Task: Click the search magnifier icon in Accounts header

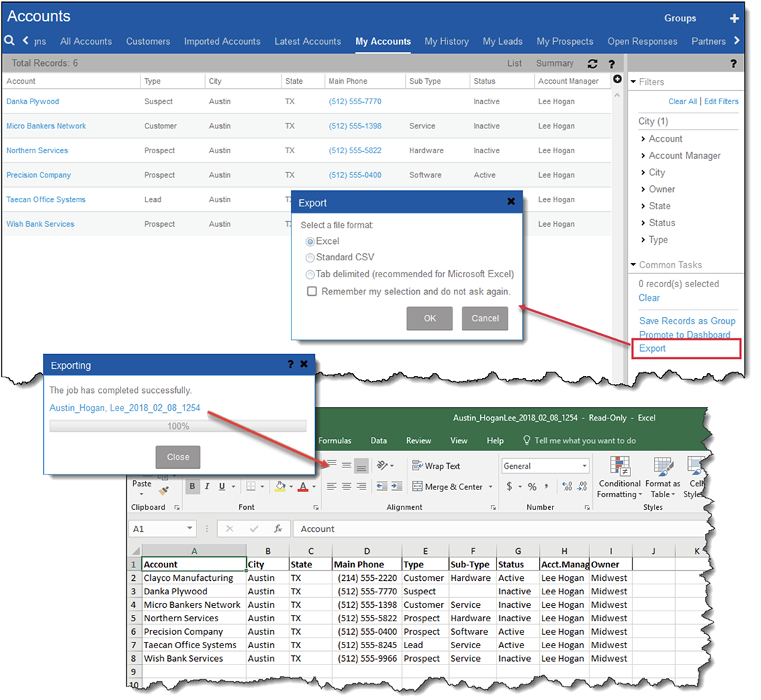Action: point(9,41)
